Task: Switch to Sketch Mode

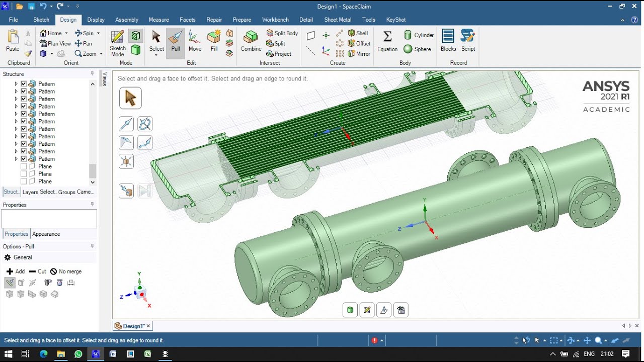Action: pos(117,43)
